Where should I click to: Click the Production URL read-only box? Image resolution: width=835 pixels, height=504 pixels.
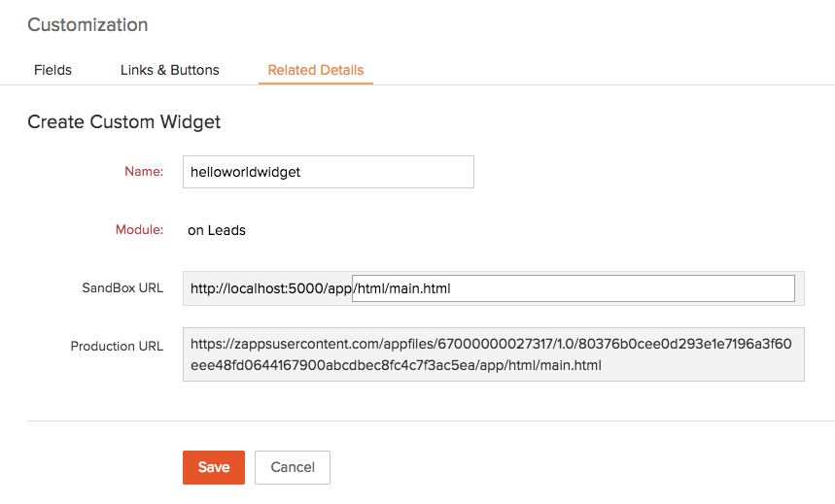[493, 354]
